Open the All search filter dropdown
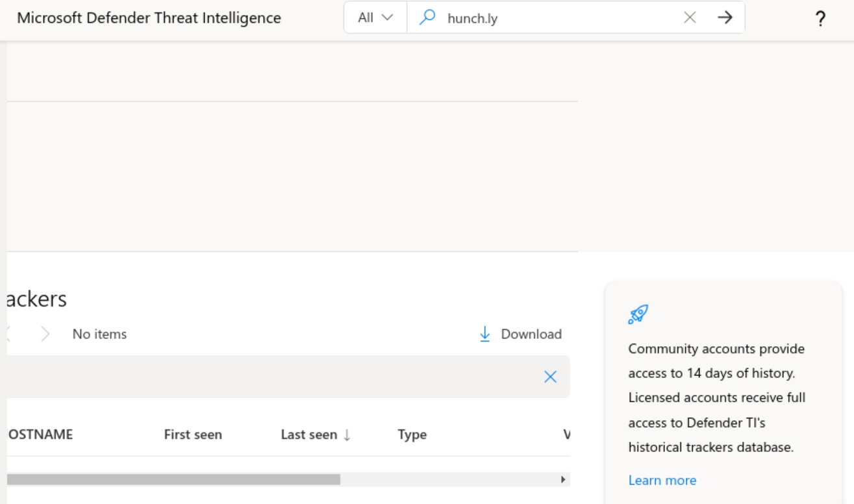The height and width of the screenshot is (504, 854). (x=375, y=18)
